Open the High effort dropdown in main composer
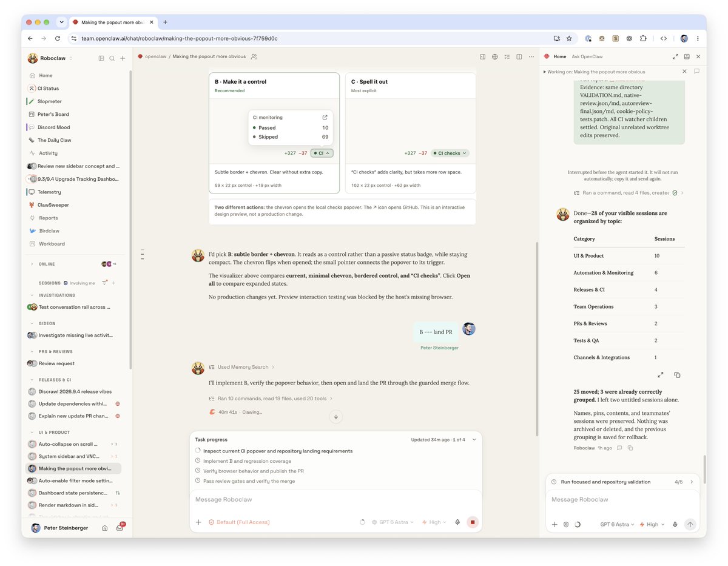Viewport: 728px width, 566px height. 434,522
